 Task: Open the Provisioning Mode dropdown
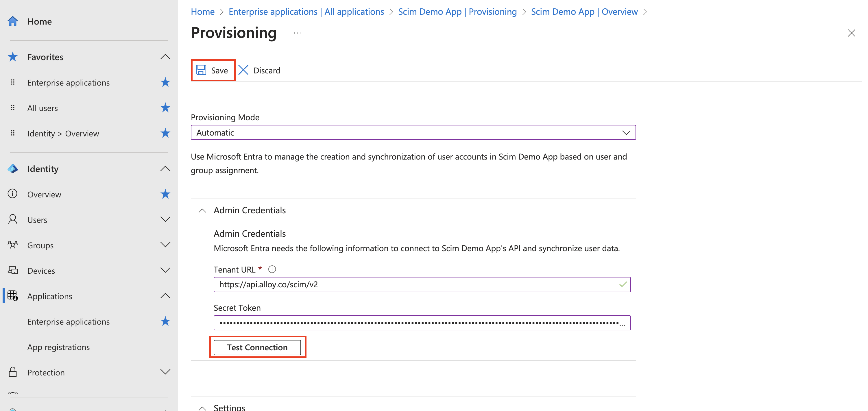[413, 132]
